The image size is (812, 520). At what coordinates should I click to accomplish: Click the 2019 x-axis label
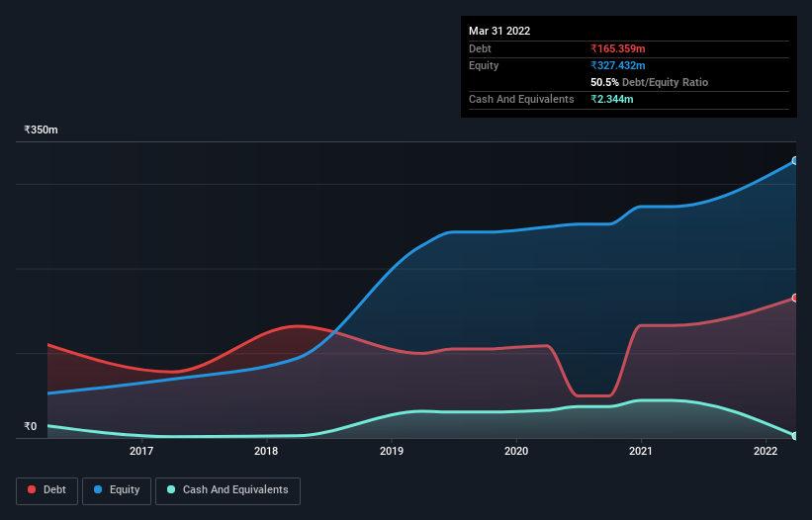392,451
